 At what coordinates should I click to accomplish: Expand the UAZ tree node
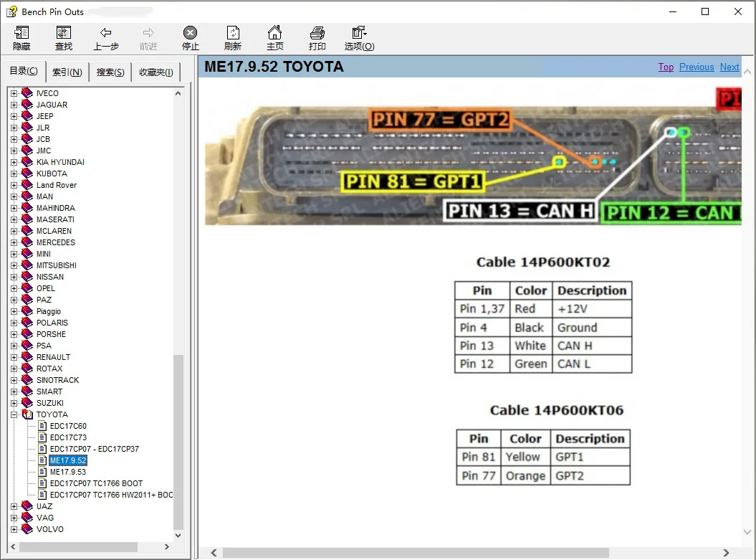14,506
